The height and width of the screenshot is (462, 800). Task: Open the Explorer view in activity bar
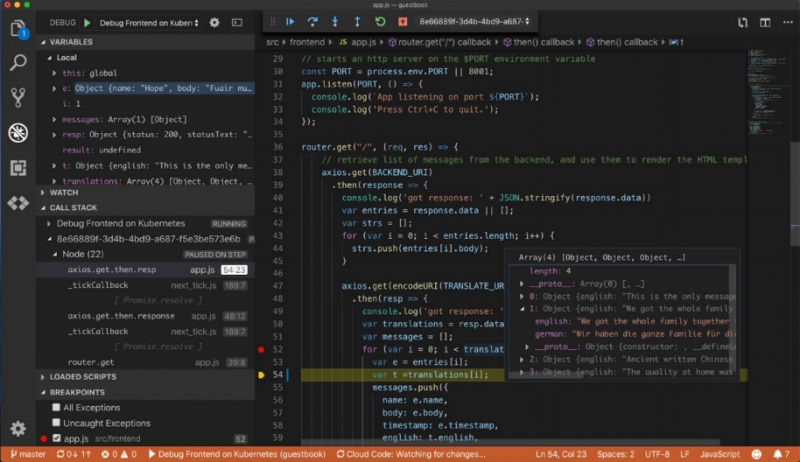(x=18, y=29)
